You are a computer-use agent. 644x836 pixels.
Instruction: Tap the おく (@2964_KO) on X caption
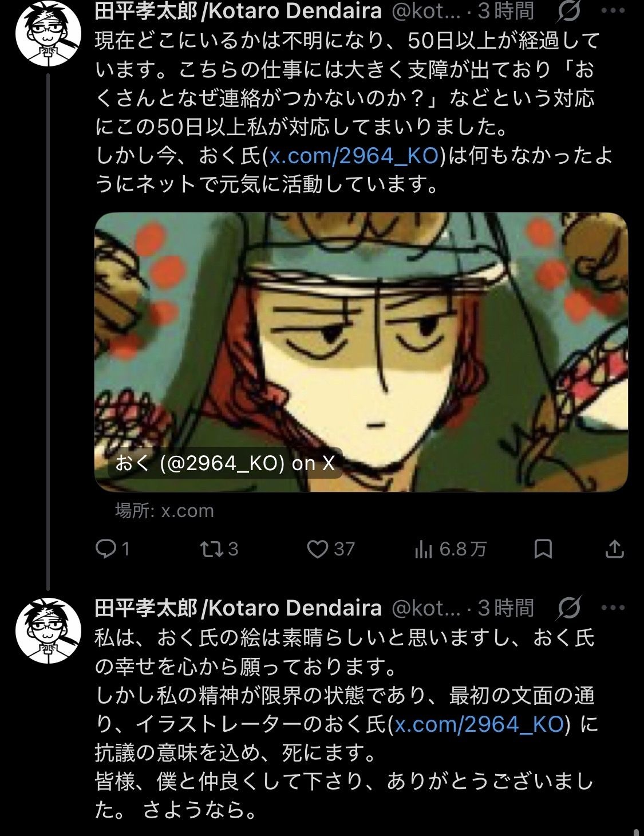pos(225,463)
